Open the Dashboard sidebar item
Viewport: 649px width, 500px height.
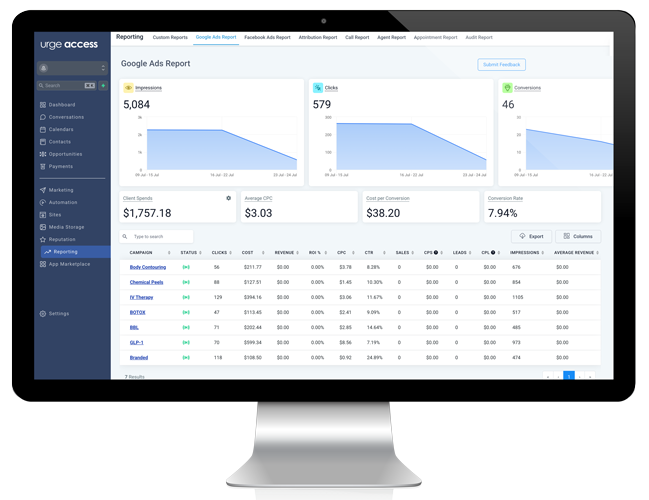pyautogui.click(x=61, y=105)
